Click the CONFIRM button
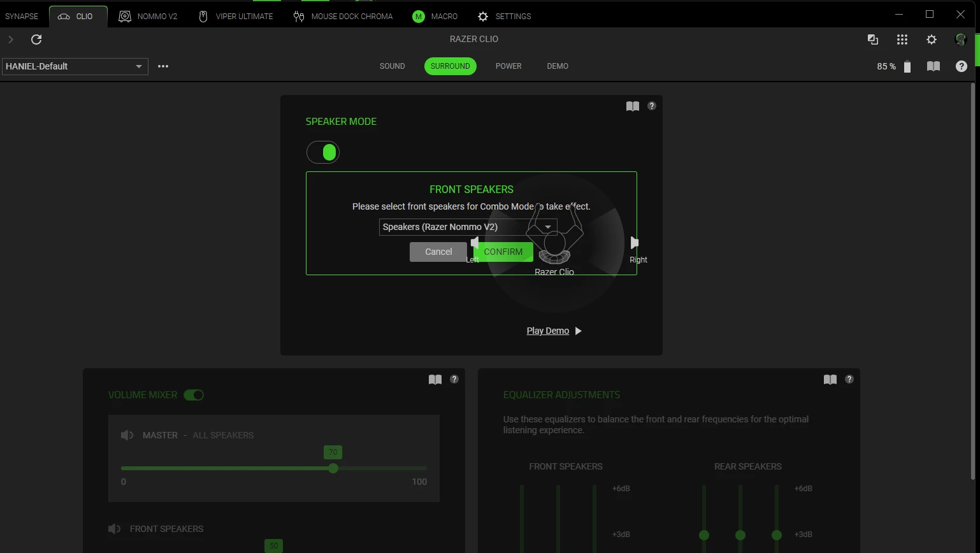 tap(503, 252)
